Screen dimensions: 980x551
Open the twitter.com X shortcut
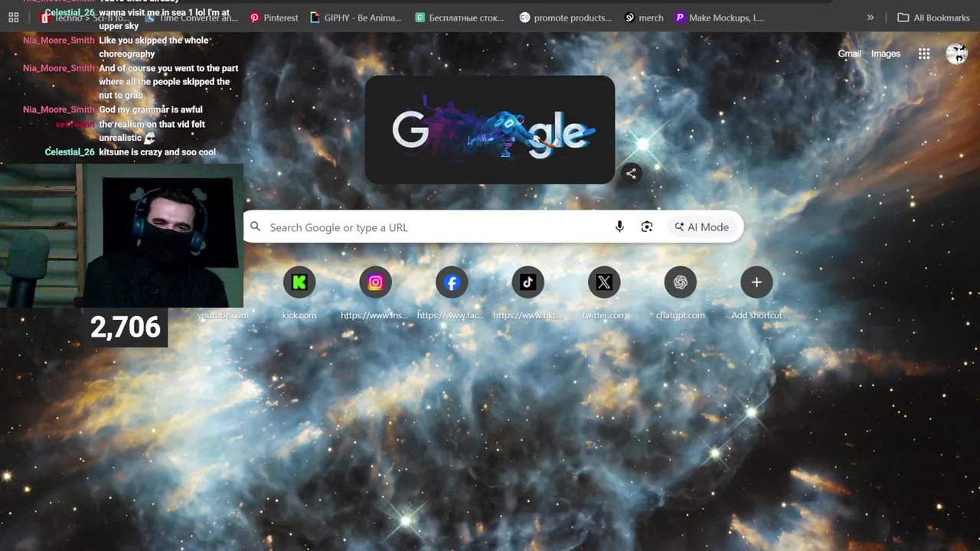(x=604, y=283)
